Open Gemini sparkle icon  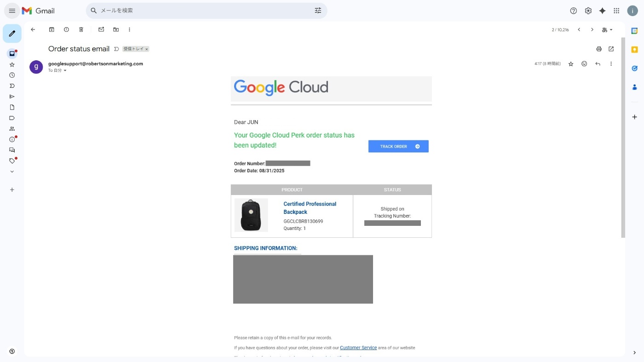[602, 11]
